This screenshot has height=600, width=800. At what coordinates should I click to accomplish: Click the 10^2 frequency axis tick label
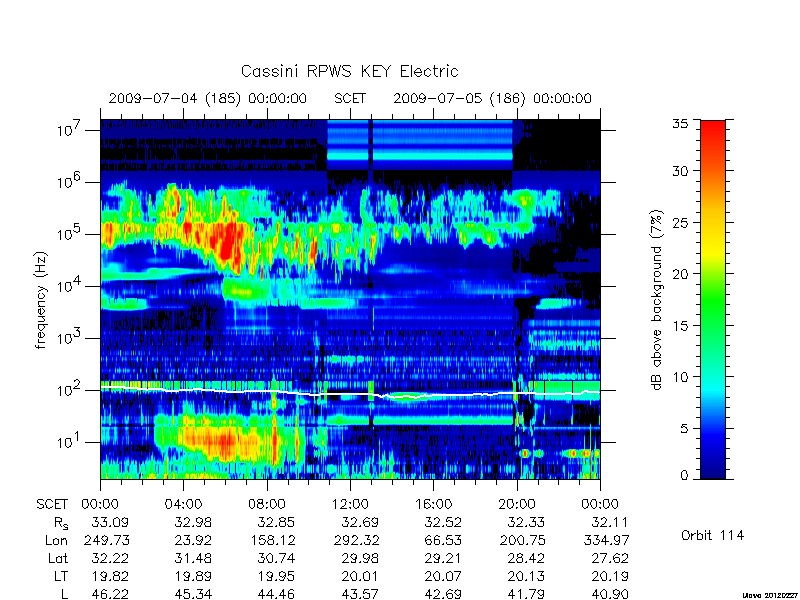pos(67,389)
